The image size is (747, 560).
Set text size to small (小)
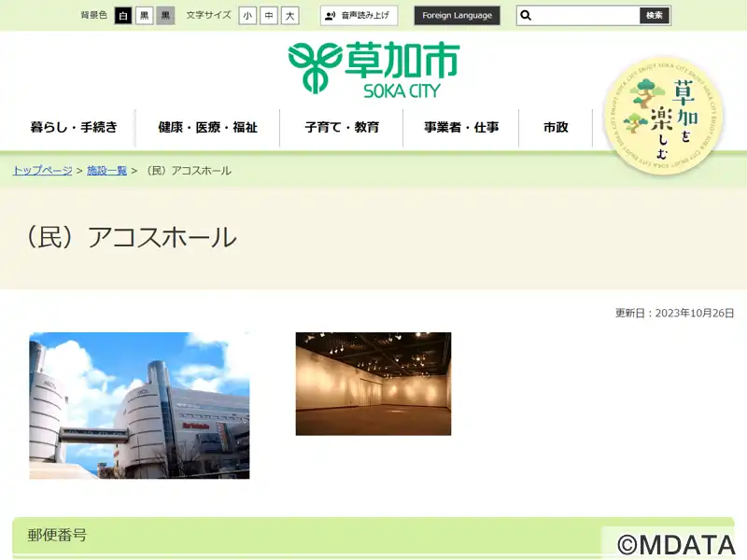pyautogui.click(x=247, y=16)
